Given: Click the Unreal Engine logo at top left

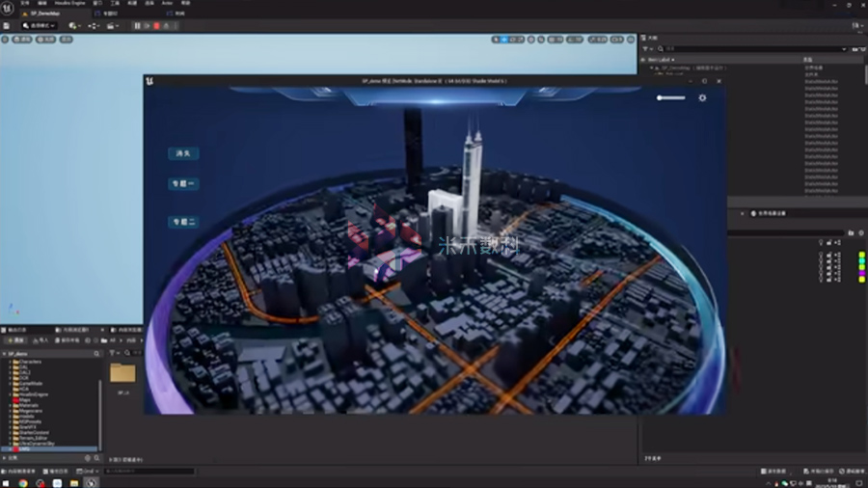Looking at the screenshot, I should coord(8,8).
